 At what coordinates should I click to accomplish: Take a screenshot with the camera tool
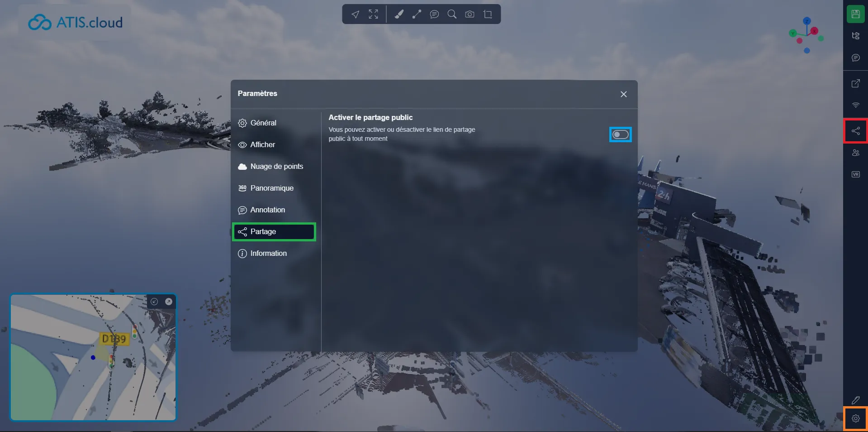pos(470,14)
